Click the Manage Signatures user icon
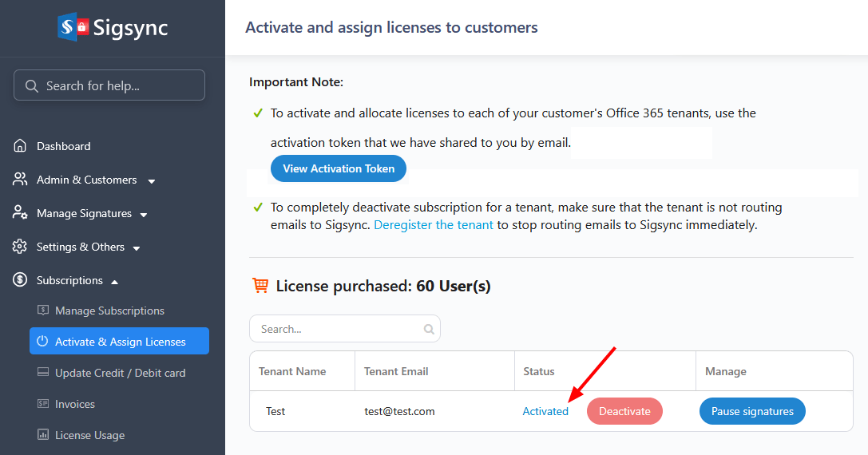 coord(20,213)
